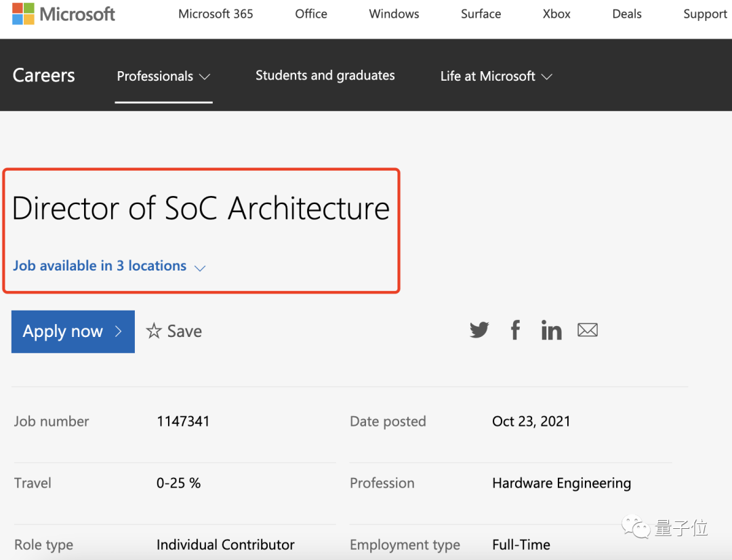Expand the Professionals menu chevron
This screenshot has height=560, width=732.
point(205,77)
